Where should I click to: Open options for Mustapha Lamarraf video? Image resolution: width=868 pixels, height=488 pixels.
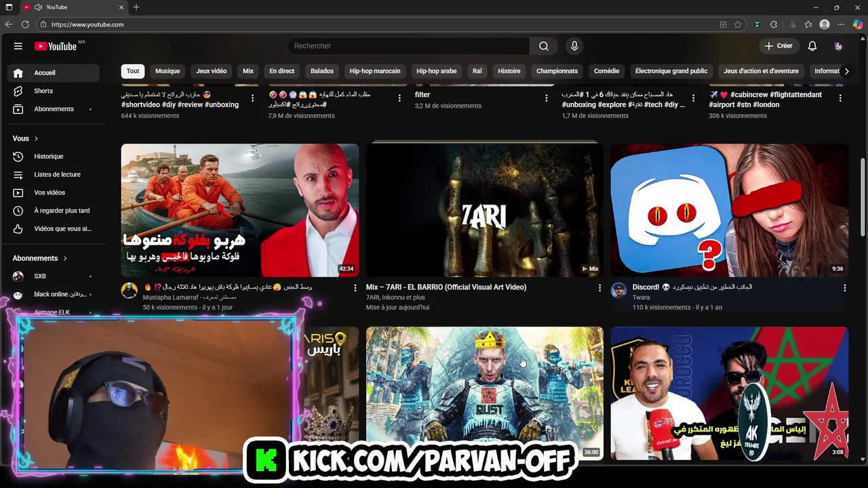click(x=355, y=288)
